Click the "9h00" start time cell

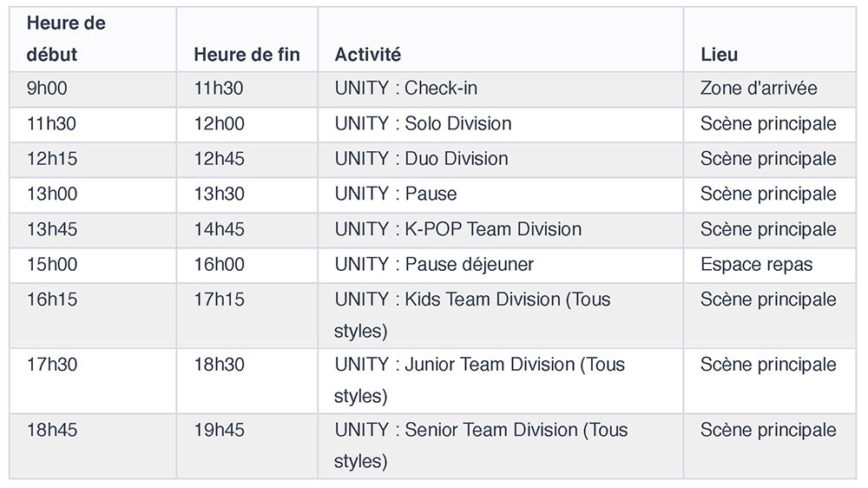(x=47, y=89)
